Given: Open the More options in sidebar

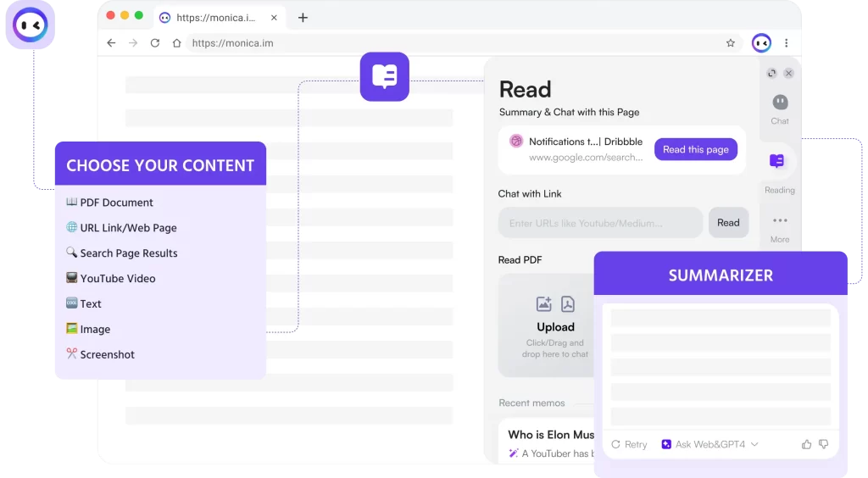Looking at the screenshot, I should (780, 227).
